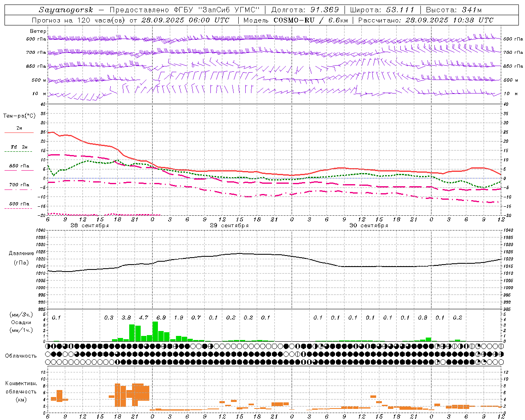Click the date label 30 сентября

pyautogui.click(x=369, y=226)
